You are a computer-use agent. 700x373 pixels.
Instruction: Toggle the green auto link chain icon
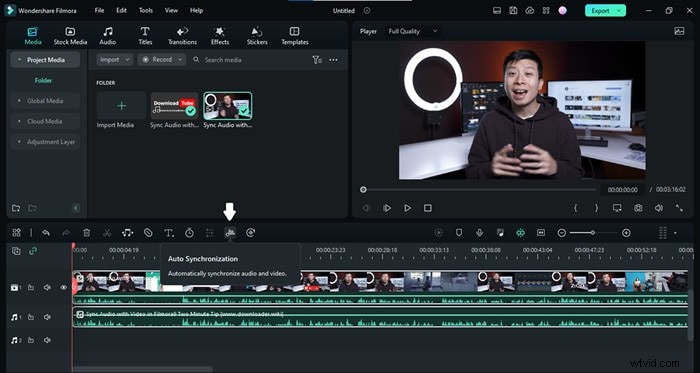[x=33, y=251]
